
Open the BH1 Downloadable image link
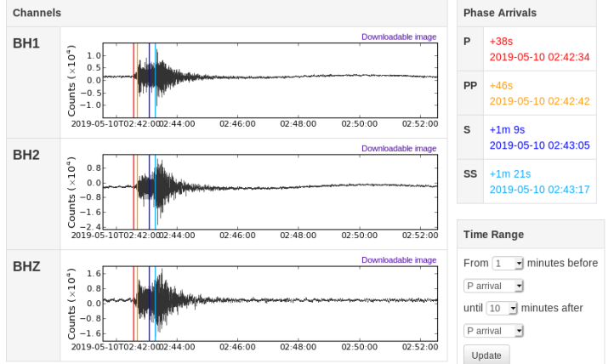click(x=399, y=37)
